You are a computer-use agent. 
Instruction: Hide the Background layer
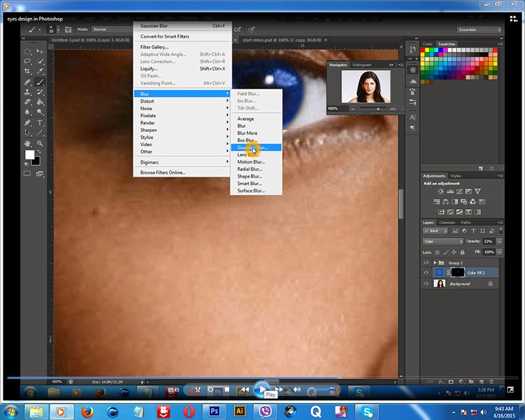tap(426, 283)
